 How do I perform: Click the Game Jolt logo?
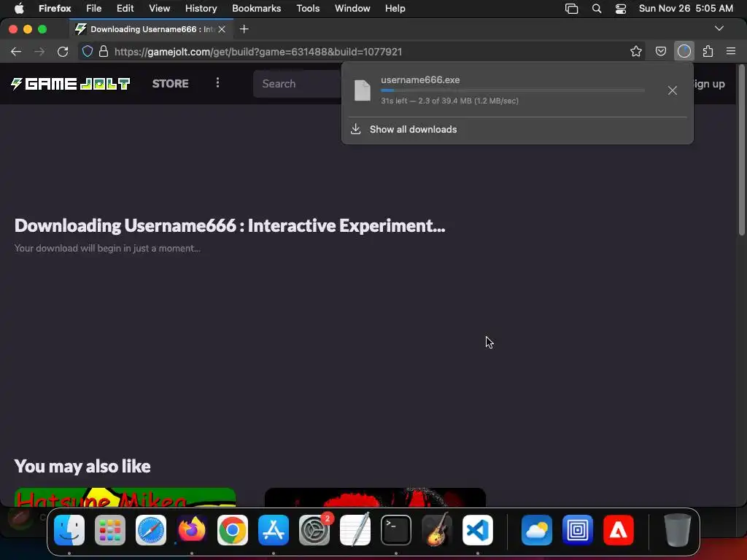71,84
